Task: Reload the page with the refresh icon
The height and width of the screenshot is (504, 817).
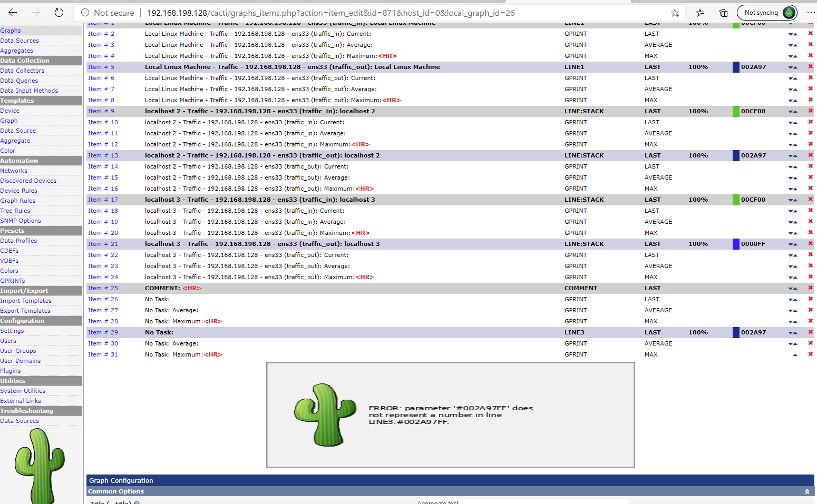Action: click(59, 13)
